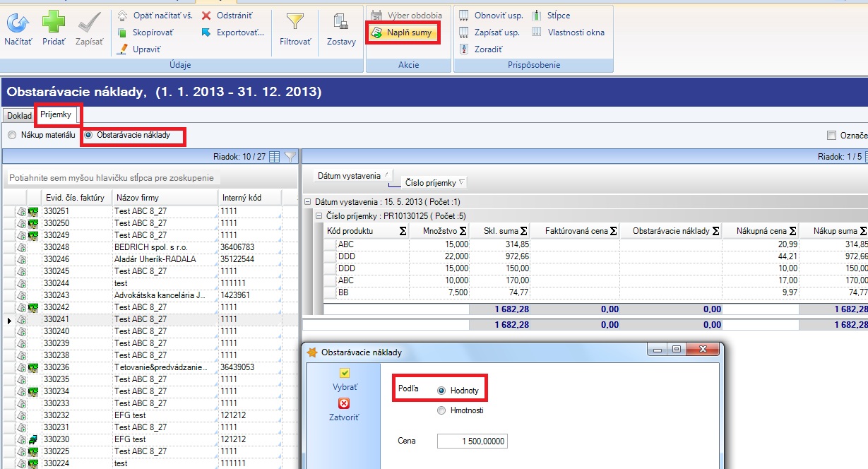Click Opäť načítať vš. toolbar item
Viewport: 868px width, 469px height.
(x=154, y=15)
